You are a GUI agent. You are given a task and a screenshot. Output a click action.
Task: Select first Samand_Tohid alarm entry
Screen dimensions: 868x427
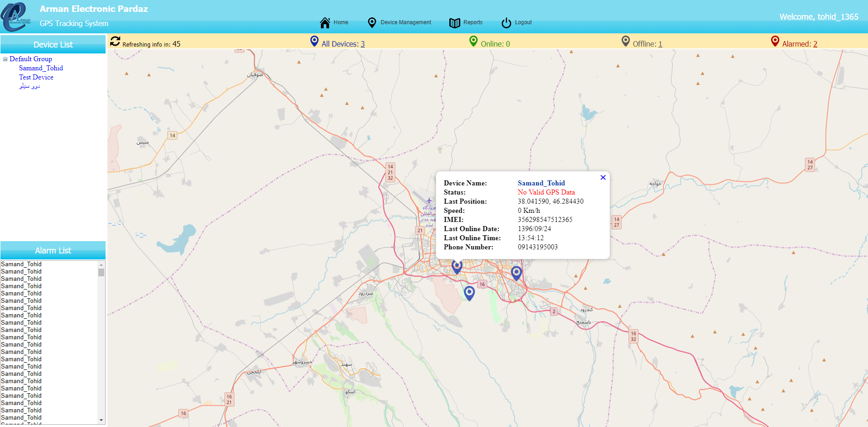click(21, 264)
